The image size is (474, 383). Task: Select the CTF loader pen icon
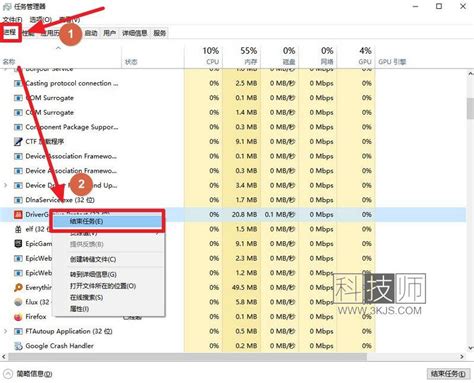coord(18,142)
